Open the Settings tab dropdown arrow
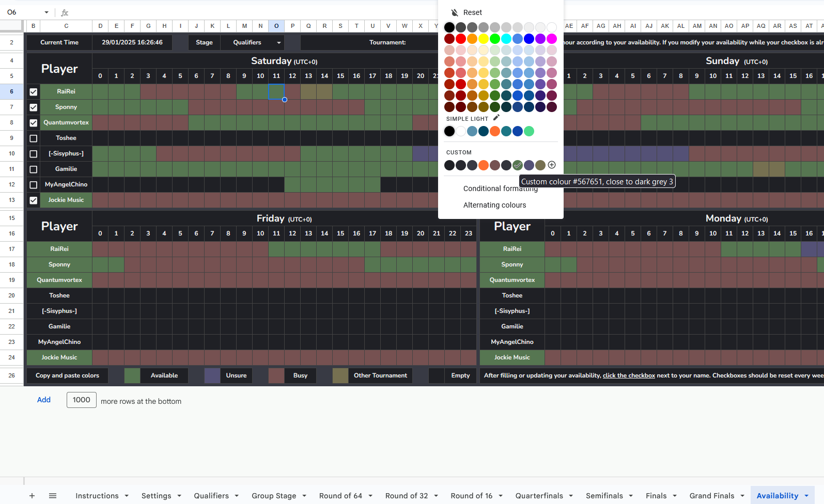The height and width of the screenshot is (504, 824). point(179,496)
